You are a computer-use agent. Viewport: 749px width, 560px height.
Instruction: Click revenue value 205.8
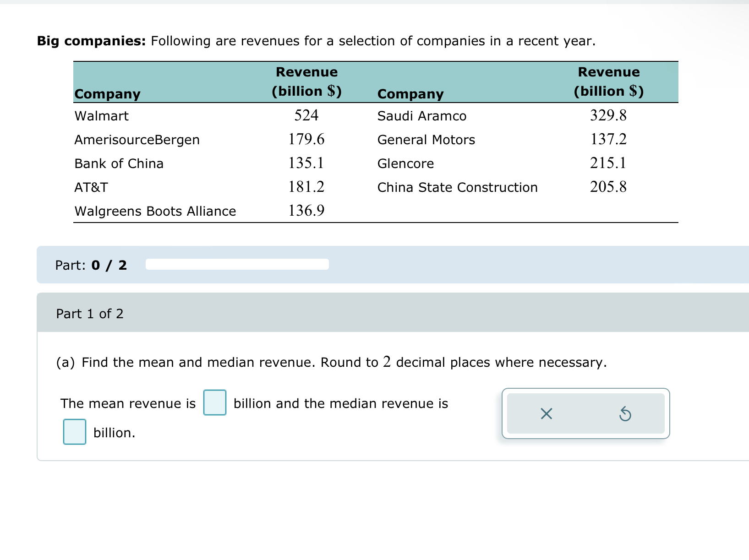pyautogui.click(x=608, y=186)
